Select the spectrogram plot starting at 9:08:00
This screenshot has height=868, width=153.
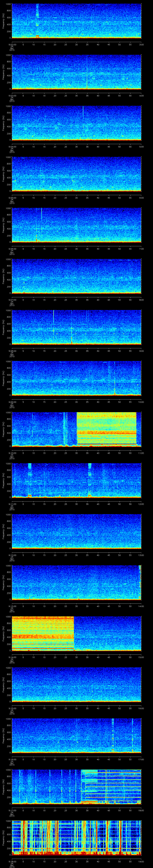pyautogui.click(x=77, y=327)
